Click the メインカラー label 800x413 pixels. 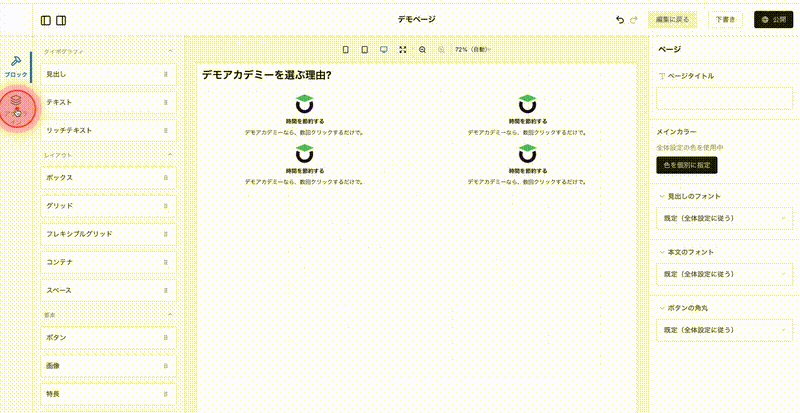[x=676, y=132]
